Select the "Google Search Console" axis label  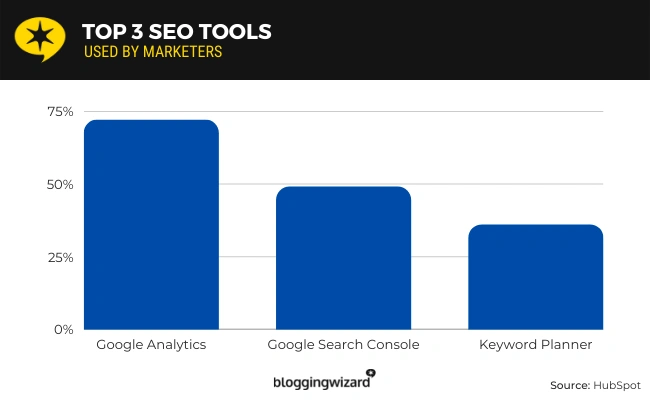343,345
